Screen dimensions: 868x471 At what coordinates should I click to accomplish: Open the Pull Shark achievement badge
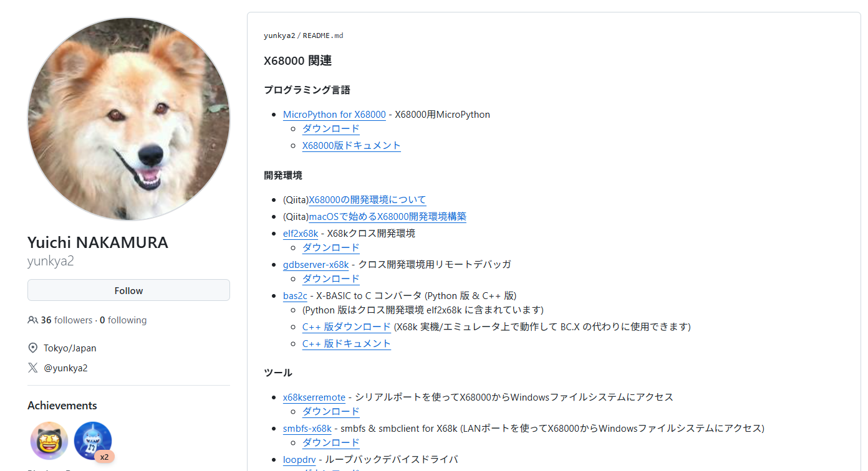point(93,441)
